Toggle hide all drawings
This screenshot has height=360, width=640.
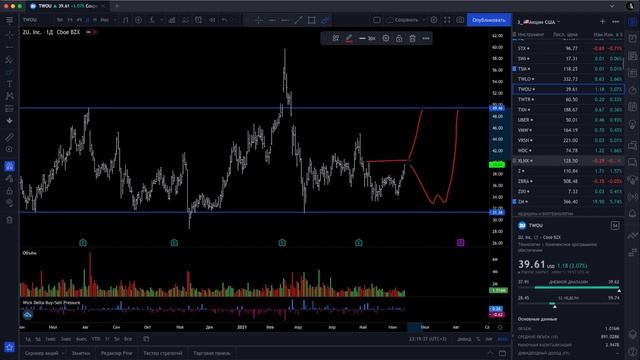[9, 203]
